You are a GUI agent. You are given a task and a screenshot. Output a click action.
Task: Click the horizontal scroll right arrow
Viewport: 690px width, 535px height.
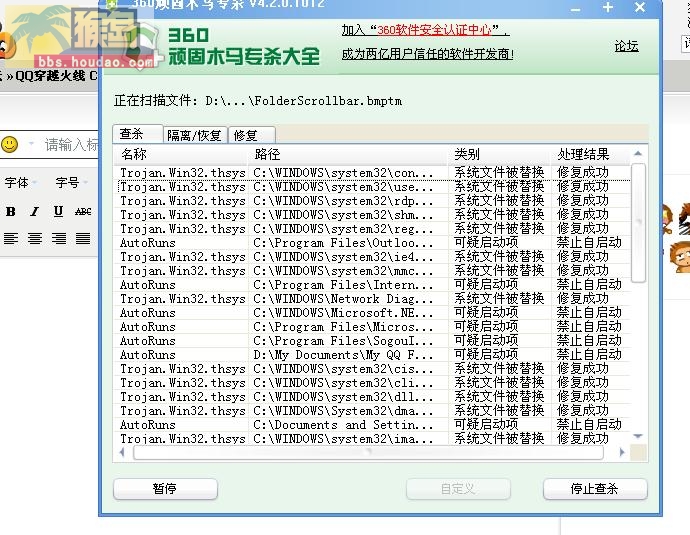click(622, 452)
